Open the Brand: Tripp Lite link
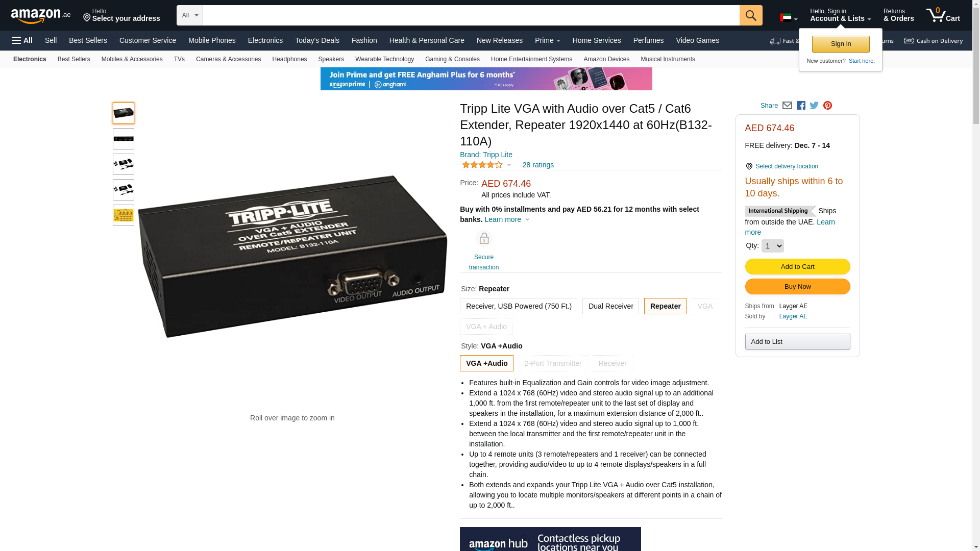 point(486,155)
